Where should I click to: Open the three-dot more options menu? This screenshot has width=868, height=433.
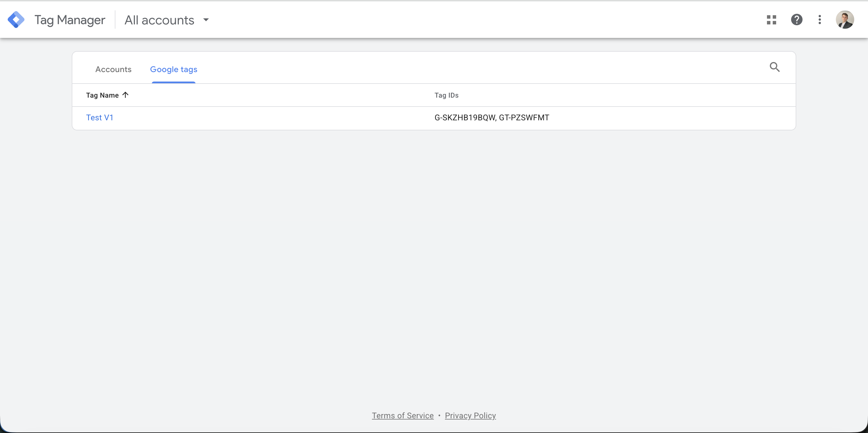tap(819, 20)
